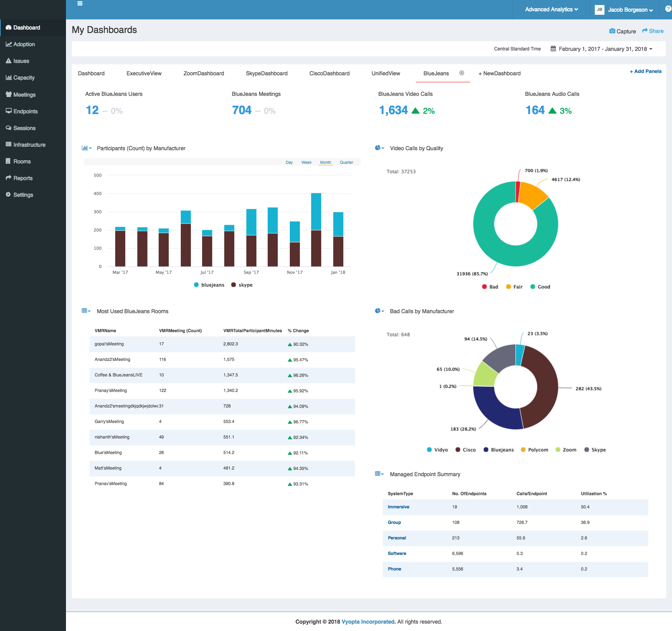Open the Phone system type link

click(x=394, y=569)
